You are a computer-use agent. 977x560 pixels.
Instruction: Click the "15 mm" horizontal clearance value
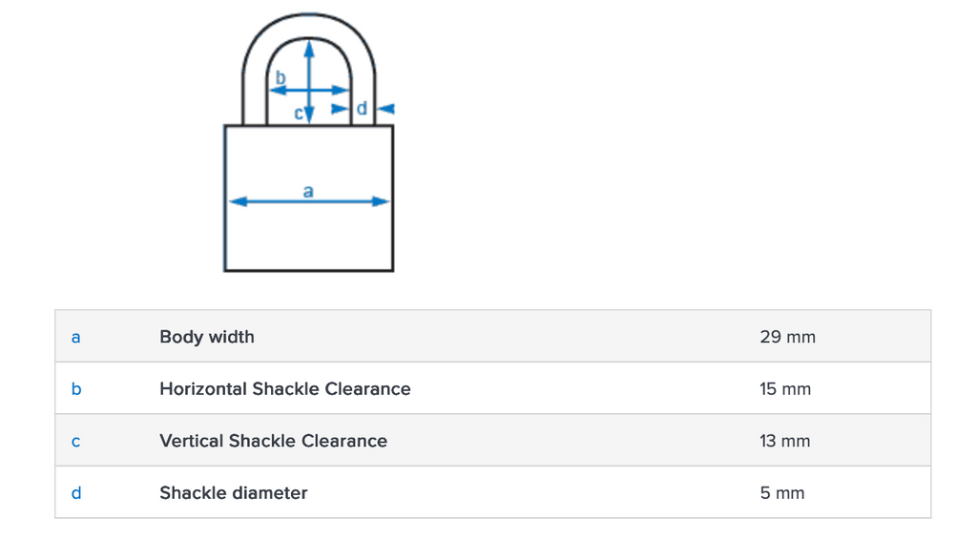tap(785, 389)
